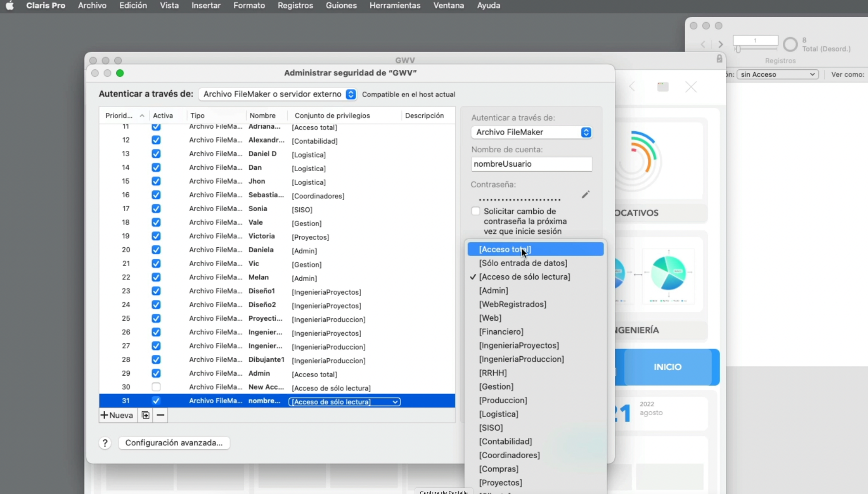The width and height of the screenshot is (868, 494).
Task: Uncheck the Activa checkbox for the Admin account
Action: pos(156,373)
